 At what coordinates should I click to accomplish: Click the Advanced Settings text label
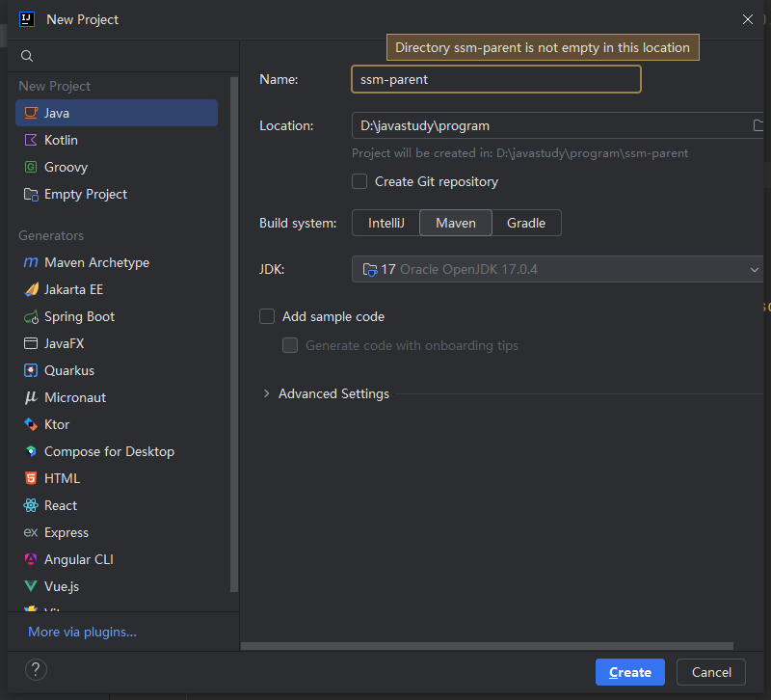[x=333, y=393]
